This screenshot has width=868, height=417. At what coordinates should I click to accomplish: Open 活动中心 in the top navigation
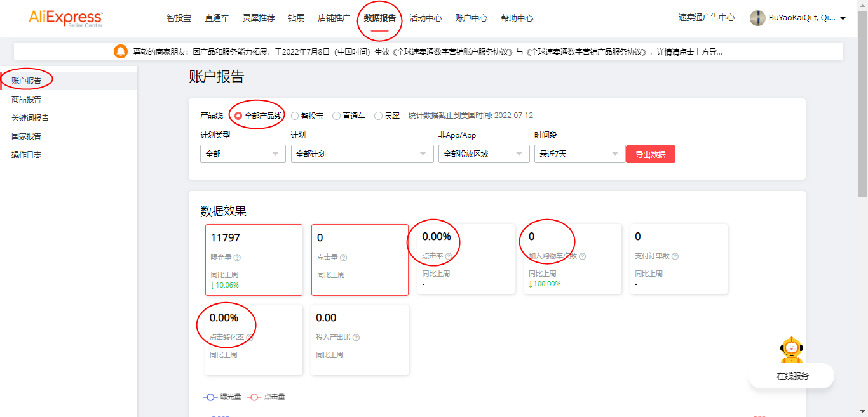424,18
